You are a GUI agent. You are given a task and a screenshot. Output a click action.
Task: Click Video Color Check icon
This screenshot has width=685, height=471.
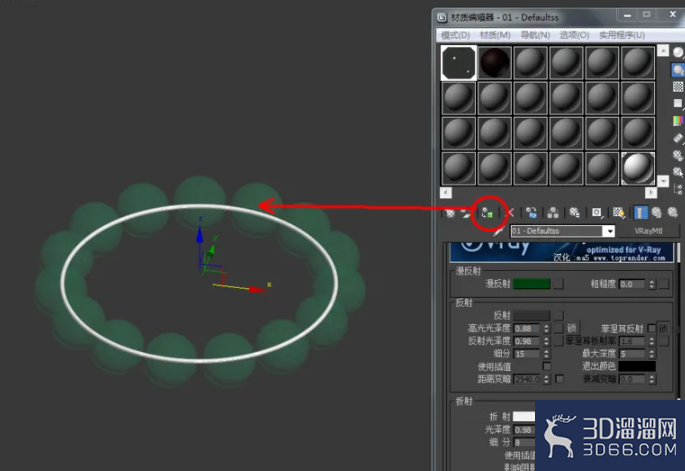click(678, 121)
